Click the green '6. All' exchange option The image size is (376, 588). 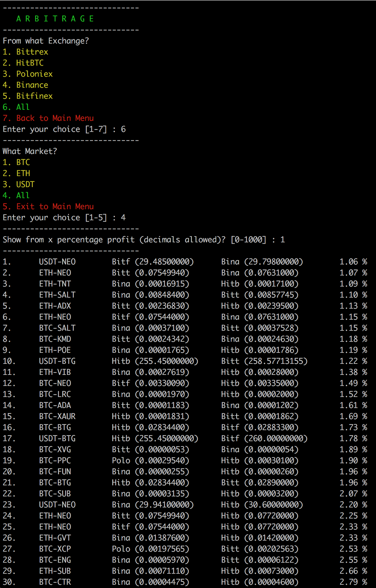click(x=16, y=107)
